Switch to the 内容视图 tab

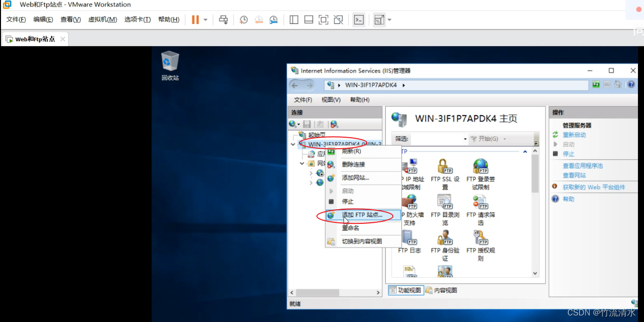[x=441, y=290]
